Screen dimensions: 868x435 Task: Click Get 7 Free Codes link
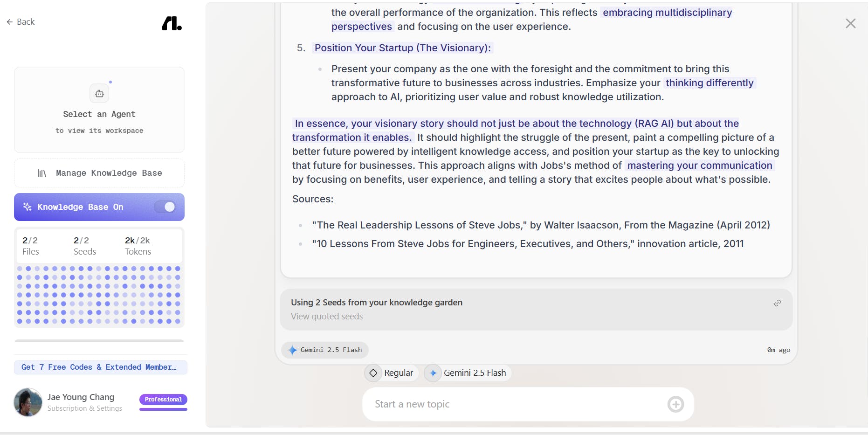tap(100, 367)
